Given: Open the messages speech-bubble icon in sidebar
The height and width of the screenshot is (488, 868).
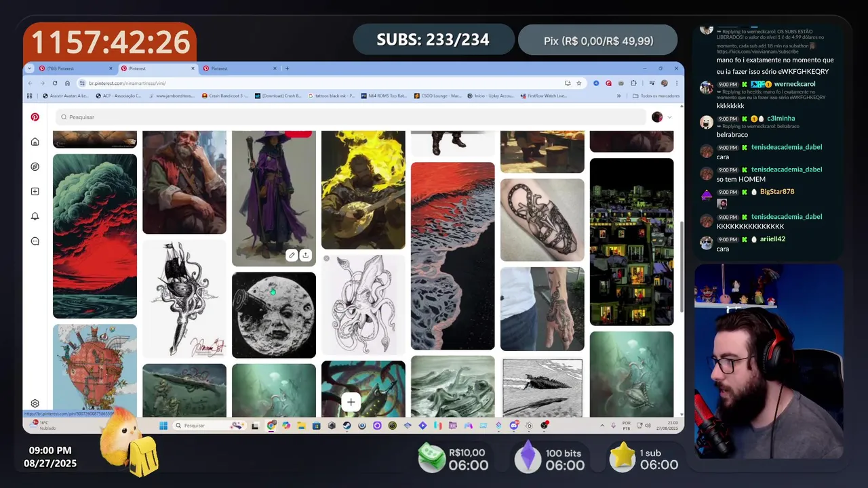Looking at the screenshot, I should 35,241.
